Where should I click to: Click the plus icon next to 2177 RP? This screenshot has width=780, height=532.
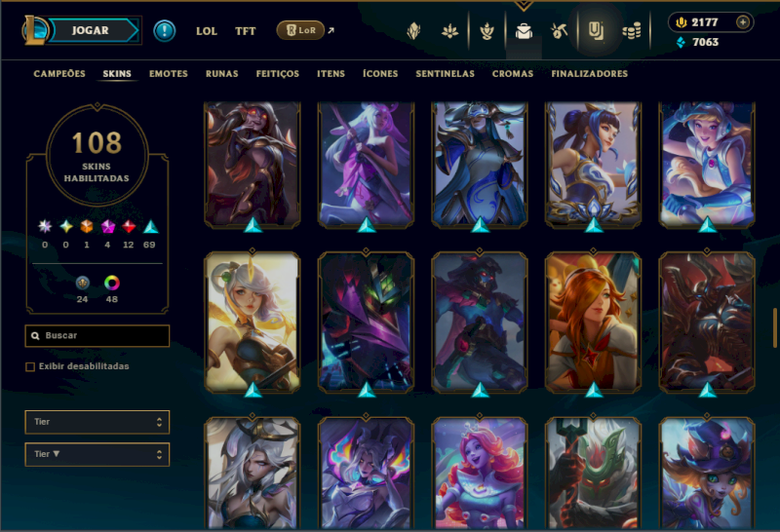pyautogui.click(x=743, y=21)
